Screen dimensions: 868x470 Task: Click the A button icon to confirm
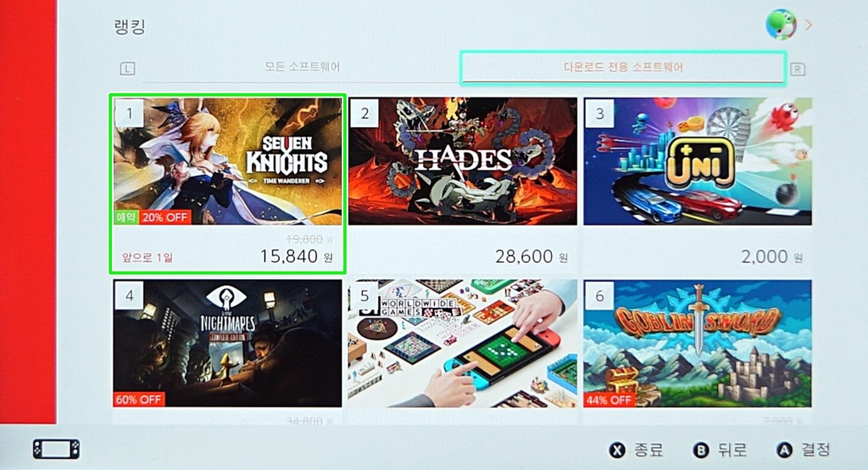coord(784,450)
